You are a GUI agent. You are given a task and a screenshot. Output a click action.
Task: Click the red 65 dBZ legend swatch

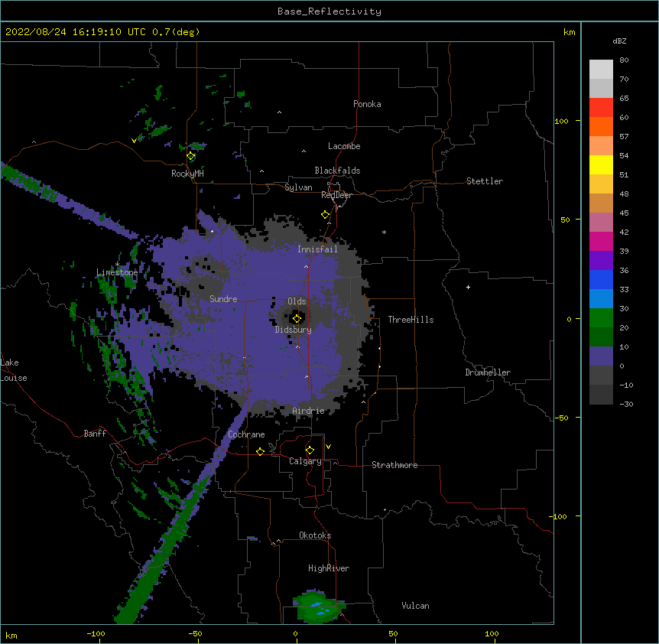point(601,108)
